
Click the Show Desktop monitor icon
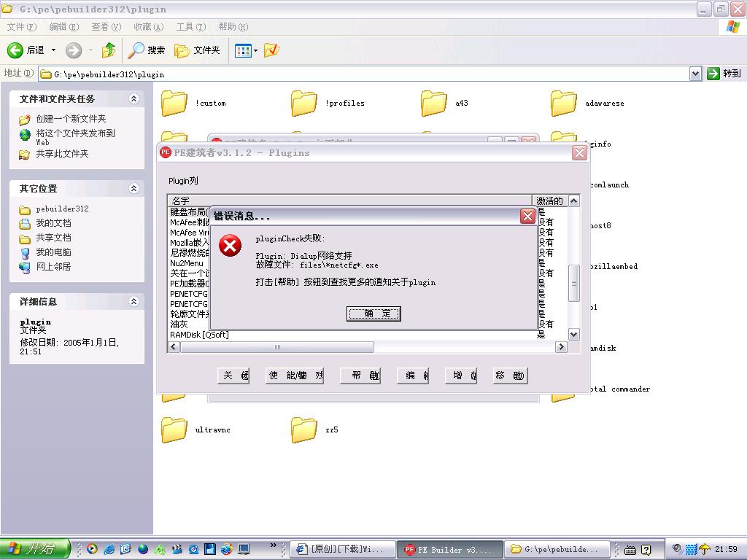244,549
